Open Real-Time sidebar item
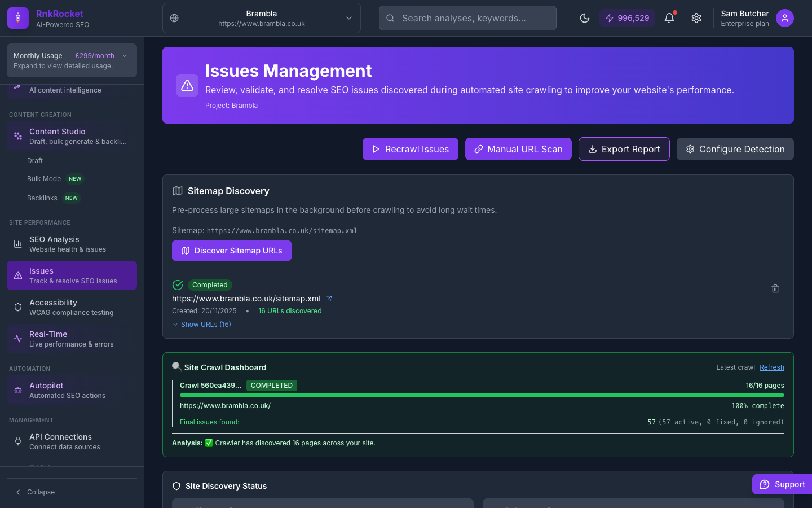 [x=72, y=339]
